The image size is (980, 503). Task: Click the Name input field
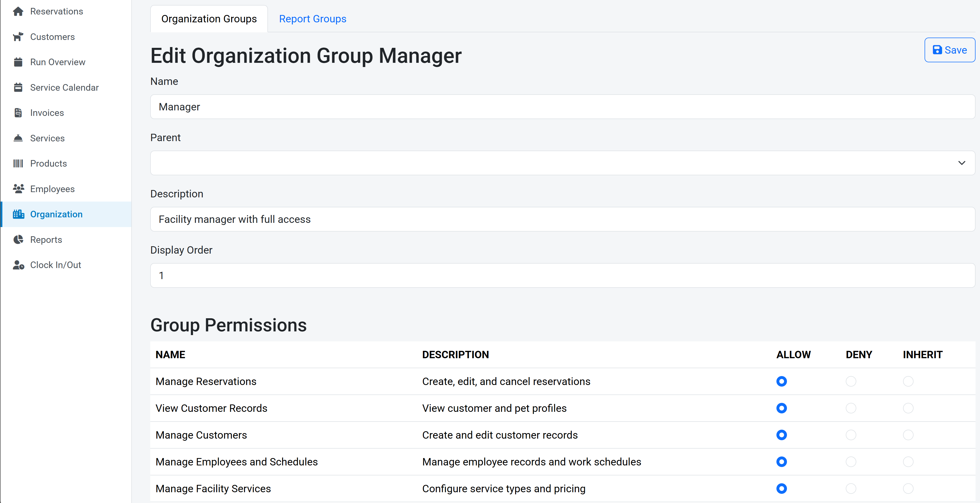coord(563,107)
